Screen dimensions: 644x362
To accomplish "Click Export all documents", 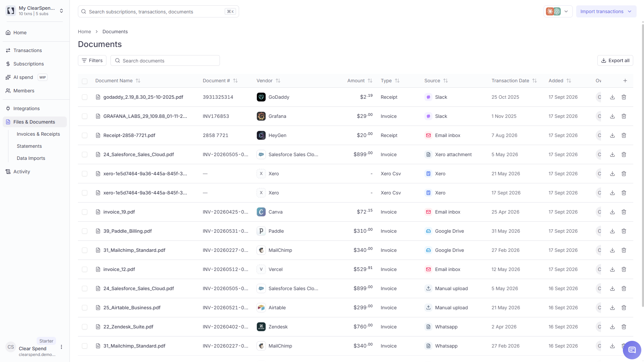I will click(615, 60).
